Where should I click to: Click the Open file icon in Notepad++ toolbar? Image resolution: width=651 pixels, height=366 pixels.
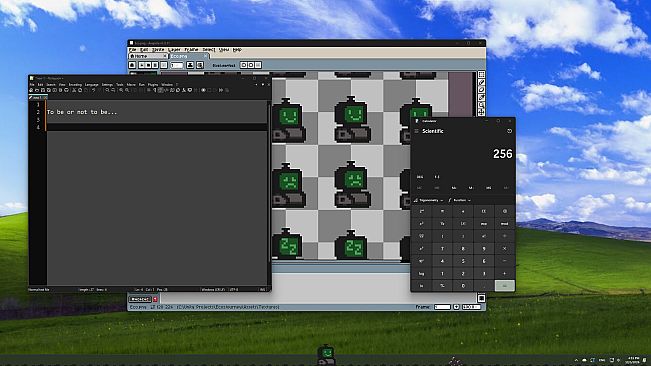click(x=37, y=90)
